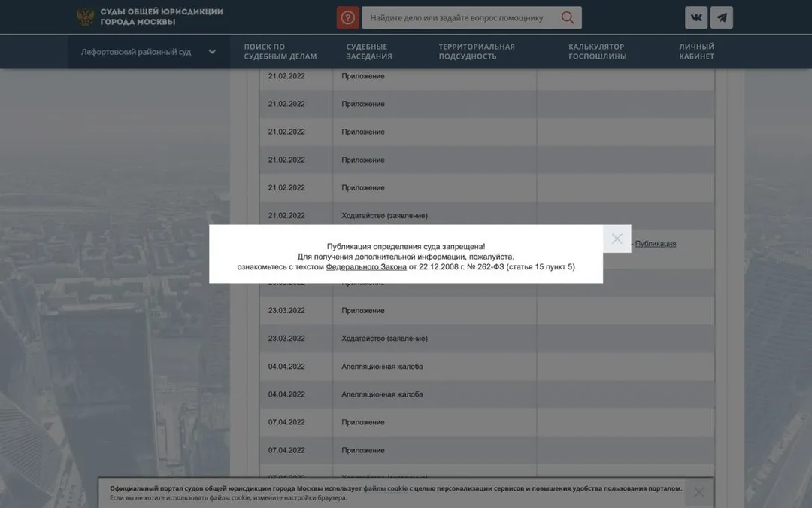Screen dimensions: 812x508
Task: Select the 23.03.2022 Ходатайство (заявление) cell
Action: click(435, 339)
